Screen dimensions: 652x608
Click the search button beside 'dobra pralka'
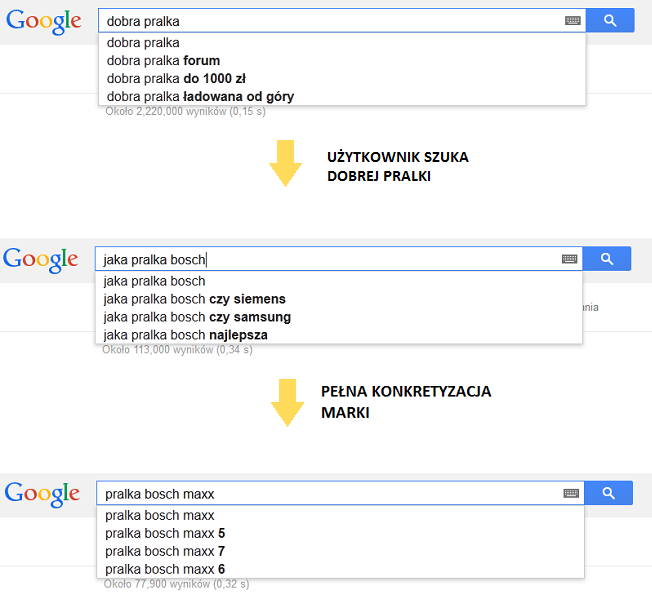610,20
